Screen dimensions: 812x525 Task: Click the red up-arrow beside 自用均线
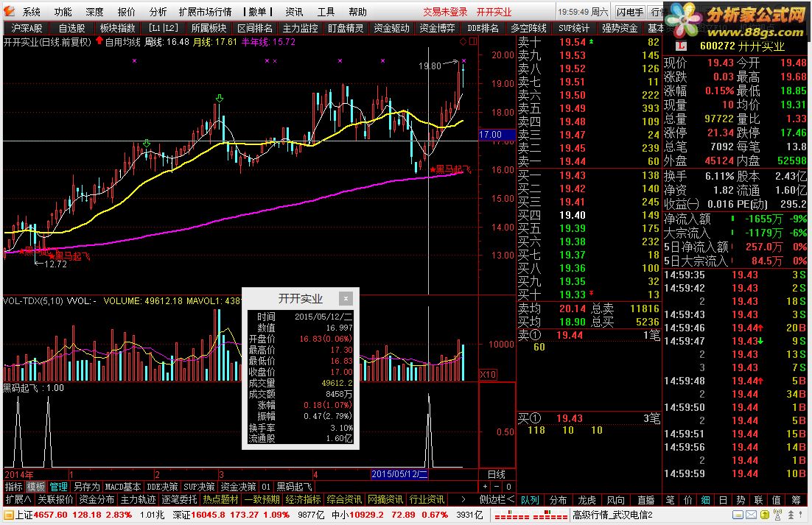(x=99, y=40)
